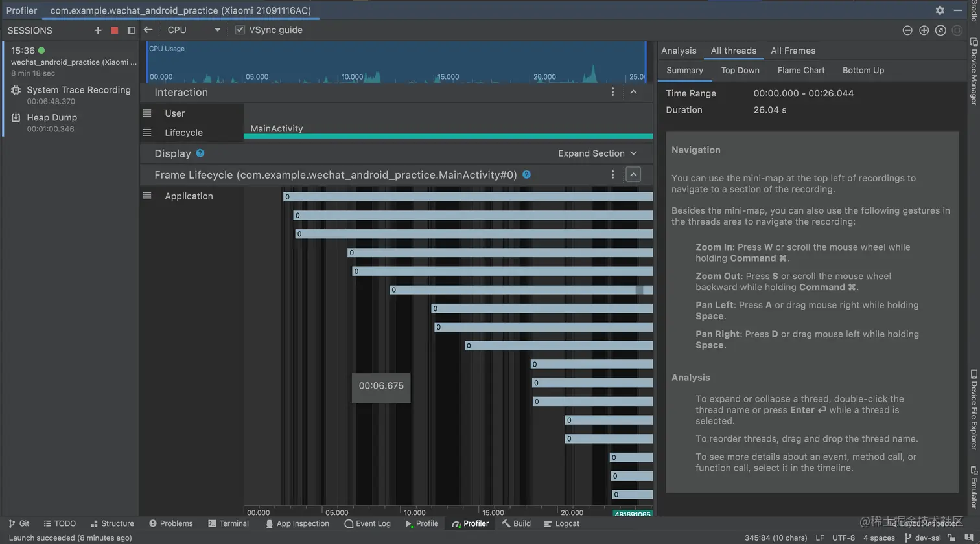Viewport: 980px width, 544px height.
Task: Click the System Trace Recording gear icon
Action: pos(16,91)
